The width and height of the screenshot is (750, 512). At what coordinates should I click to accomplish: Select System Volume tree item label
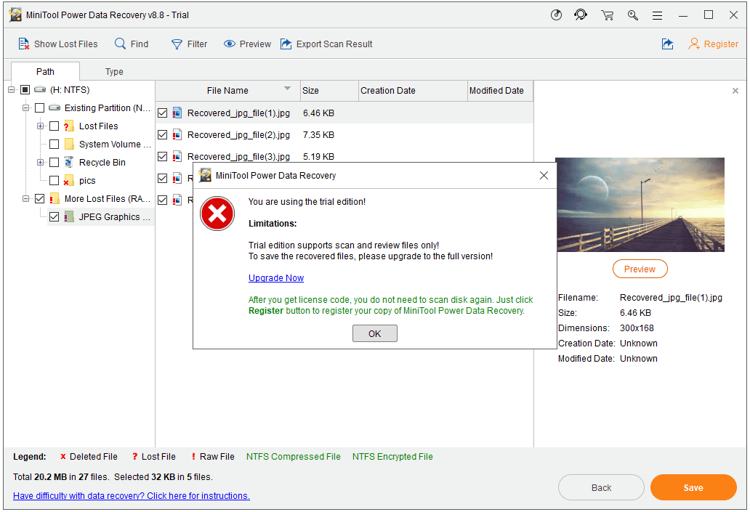coord(115,144)
